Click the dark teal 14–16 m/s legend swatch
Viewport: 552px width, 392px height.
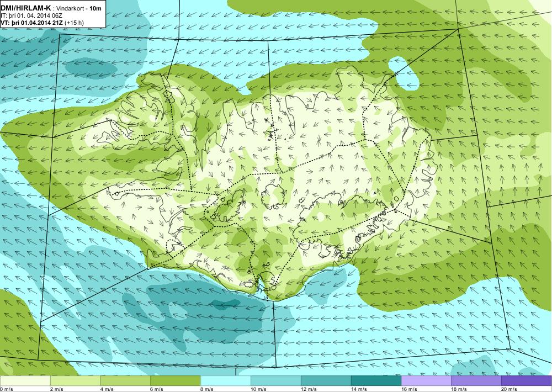(376, 381)
